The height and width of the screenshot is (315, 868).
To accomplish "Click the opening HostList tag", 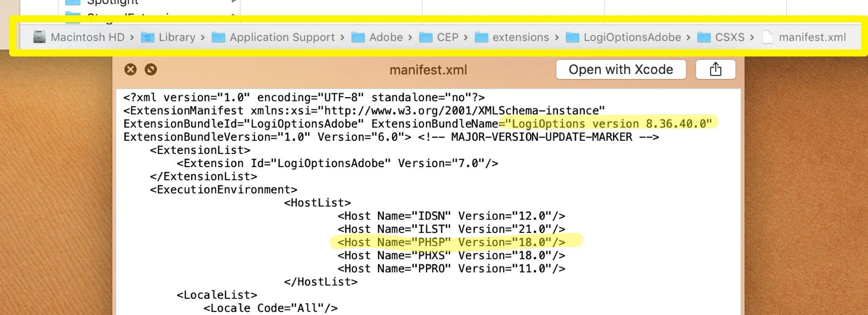I will click(318, 203).
